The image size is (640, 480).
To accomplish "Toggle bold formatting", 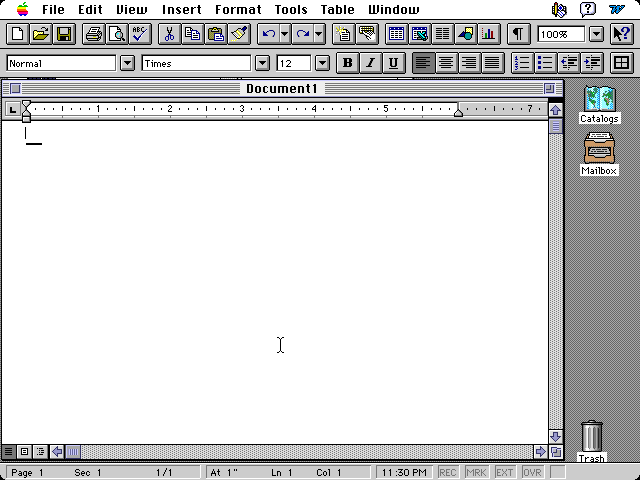I will [x=347, y=63].
